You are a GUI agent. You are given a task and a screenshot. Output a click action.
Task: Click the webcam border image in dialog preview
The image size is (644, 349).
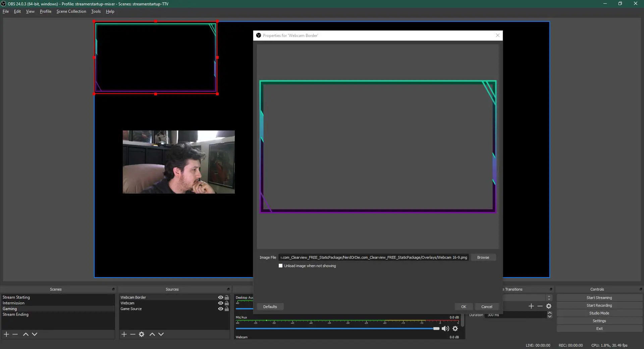(378, 147)
